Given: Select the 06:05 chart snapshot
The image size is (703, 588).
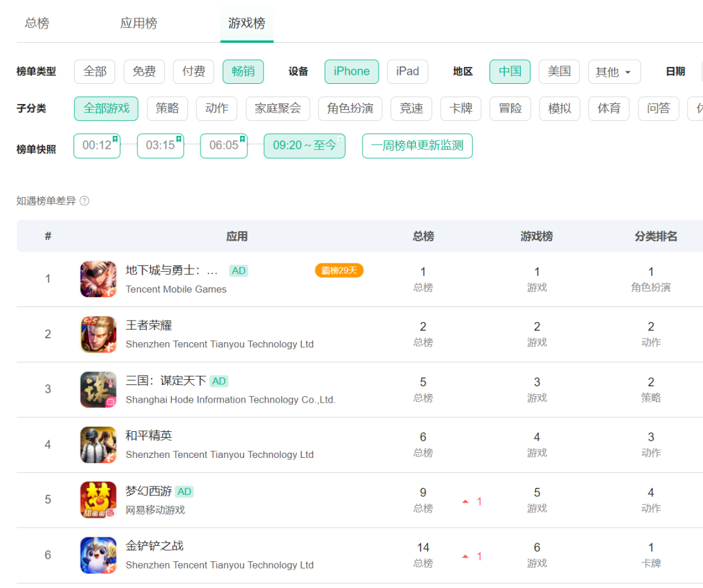Looking at the screenshot, I should [224, 146].
